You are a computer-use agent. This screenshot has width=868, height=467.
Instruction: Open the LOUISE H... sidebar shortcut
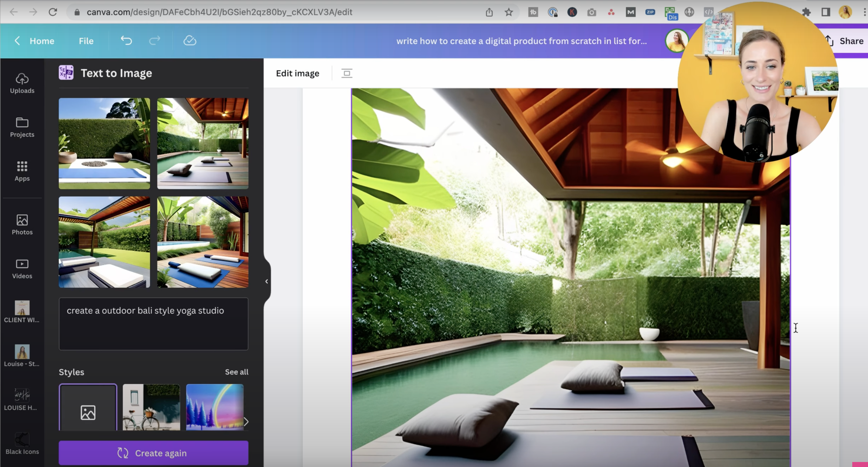coord(22,400)
